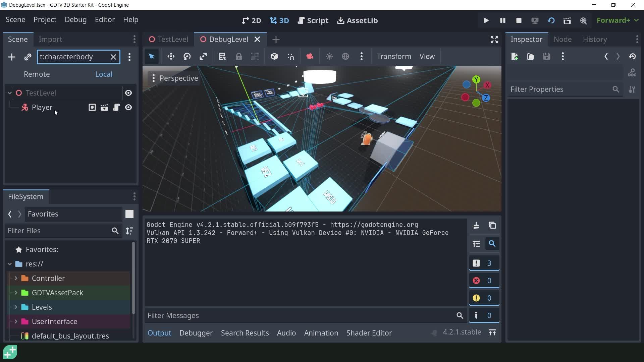Screen dimensions: 644x362
Task: Open the Scene menu
Action: pyautogui.click(x=15, y=19)
